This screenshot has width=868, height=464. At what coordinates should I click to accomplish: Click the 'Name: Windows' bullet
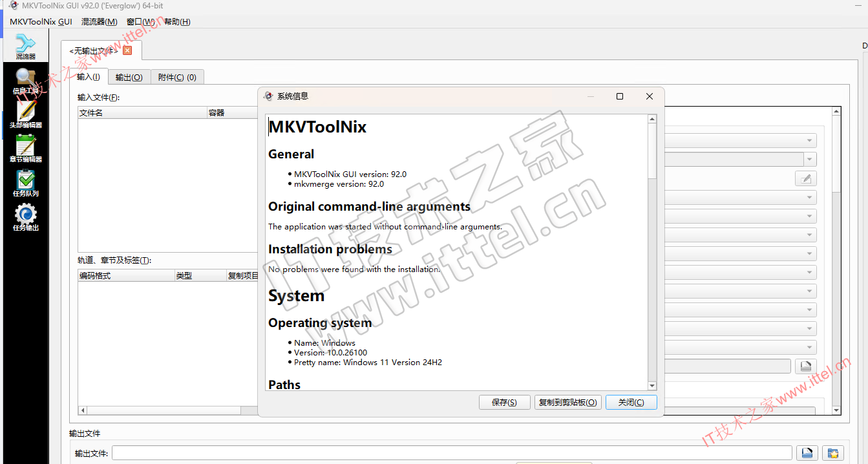pyautogui.click(x=324, y=343)
